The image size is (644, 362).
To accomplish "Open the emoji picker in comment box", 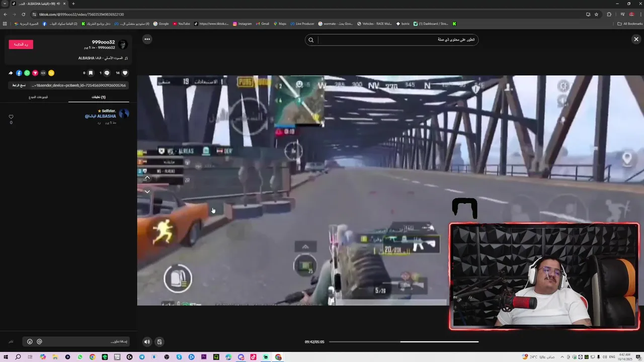I will coord(30,342).
